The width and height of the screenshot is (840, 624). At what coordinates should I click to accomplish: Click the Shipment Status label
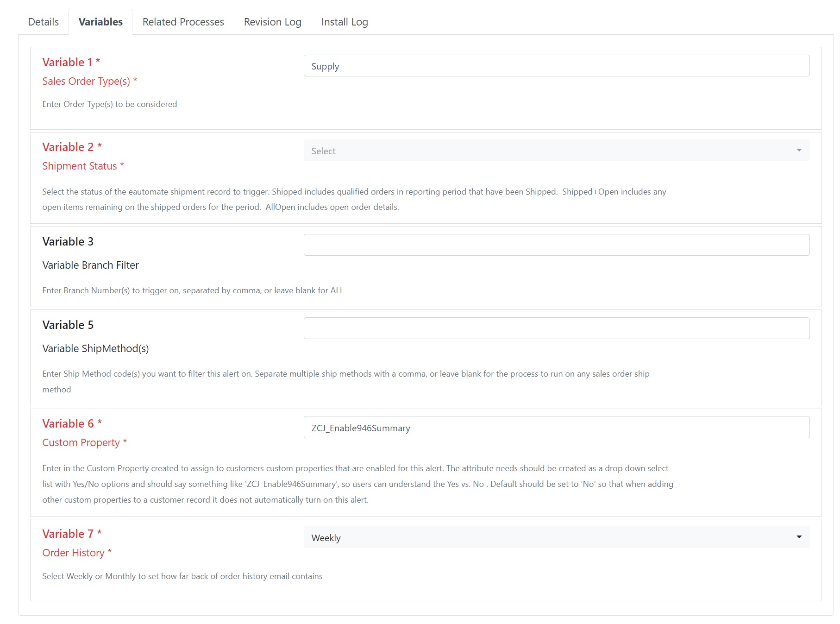point(83,166)
